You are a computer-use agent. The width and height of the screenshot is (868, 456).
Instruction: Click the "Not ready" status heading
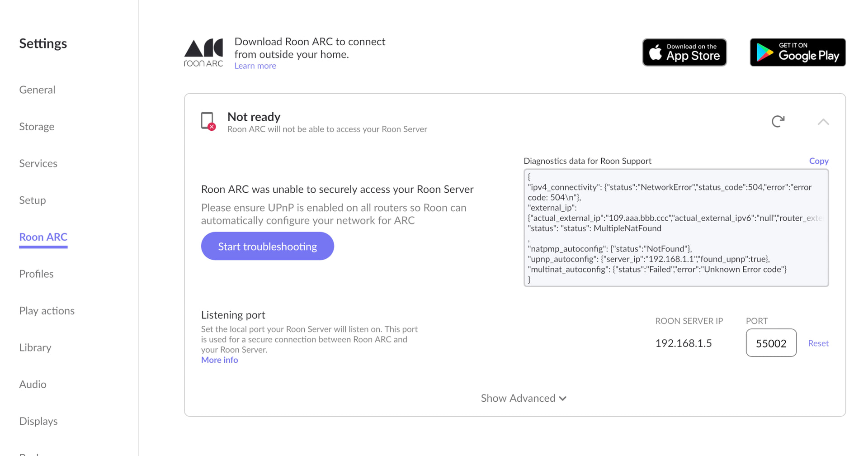coord(254,117)
